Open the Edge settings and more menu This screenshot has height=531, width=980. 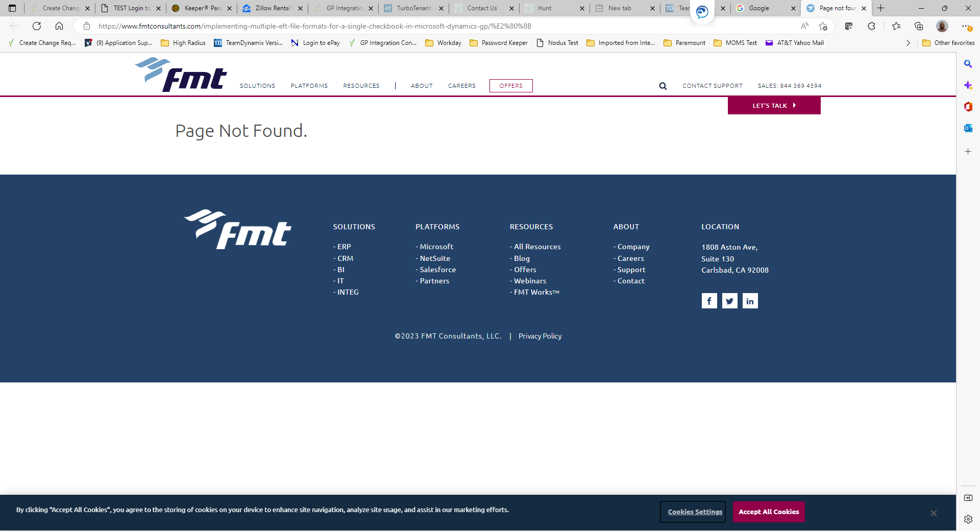click(x=965, y=26)
